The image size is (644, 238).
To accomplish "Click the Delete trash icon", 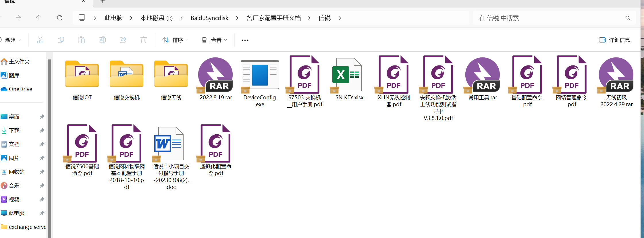I will click(x=144, y=40).
